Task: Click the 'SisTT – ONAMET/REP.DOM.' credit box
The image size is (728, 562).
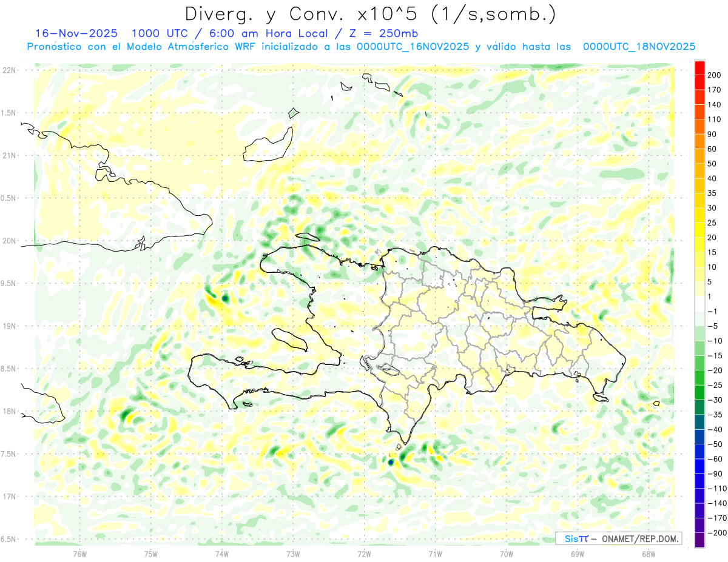Action: point(619,538)
